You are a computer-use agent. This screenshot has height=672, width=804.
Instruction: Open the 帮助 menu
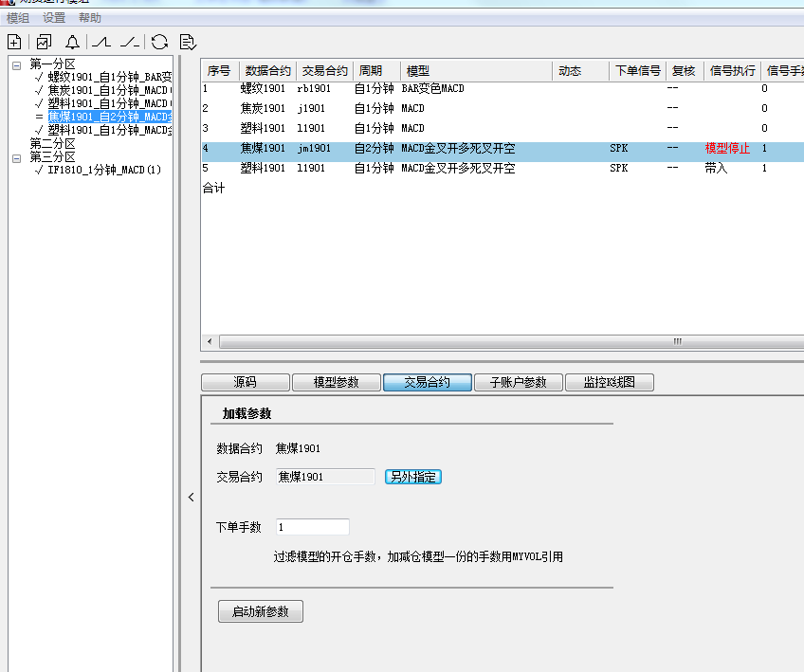click(90, 18)
